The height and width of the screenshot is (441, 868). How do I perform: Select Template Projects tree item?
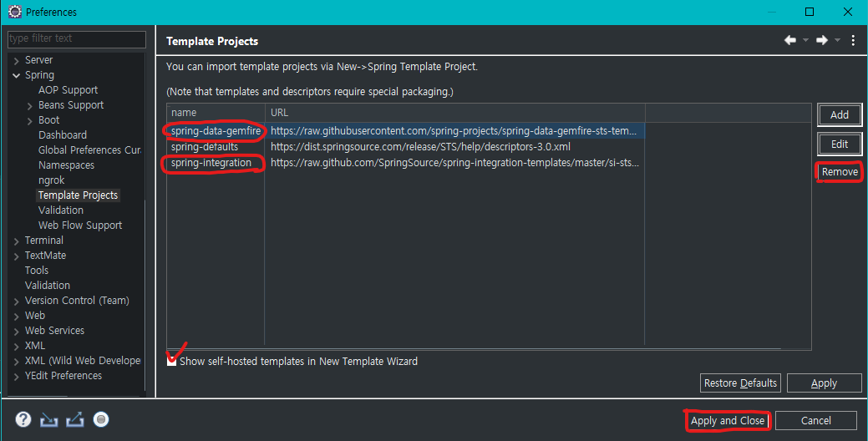click(78, 195)
